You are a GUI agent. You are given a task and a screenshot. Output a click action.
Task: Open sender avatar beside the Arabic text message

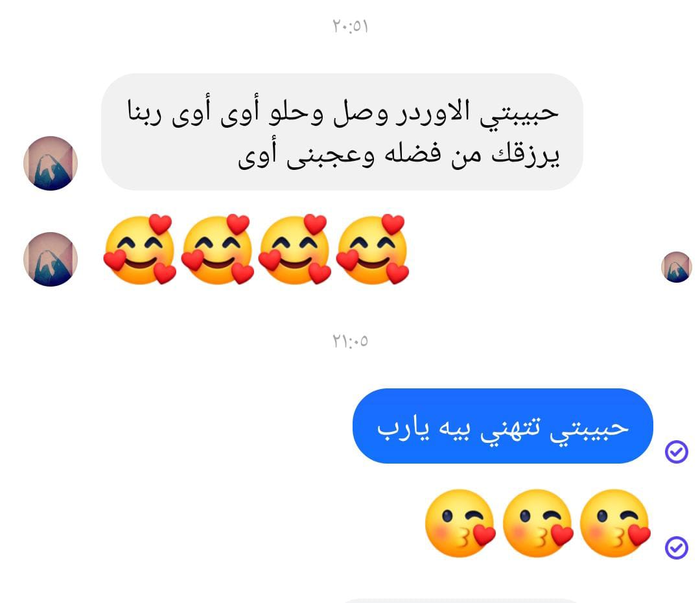[51, 163]
